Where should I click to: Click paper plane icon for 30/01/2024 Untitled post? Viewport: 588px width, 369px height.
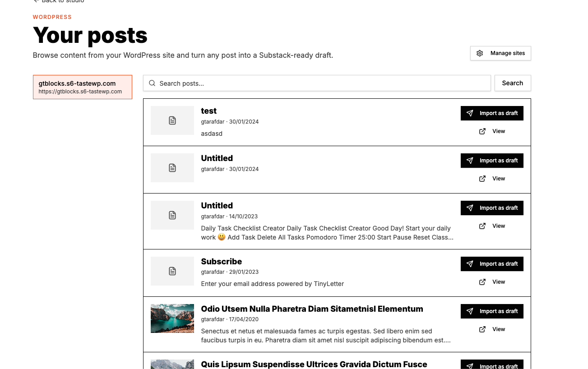470,161
